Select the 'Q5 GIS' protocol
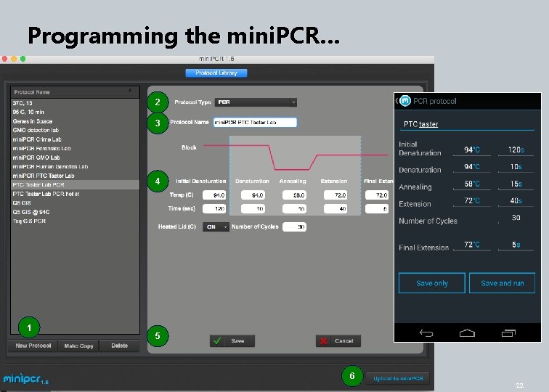The height and width of the screenshot is (392, 549). click(x=76, y=203)
